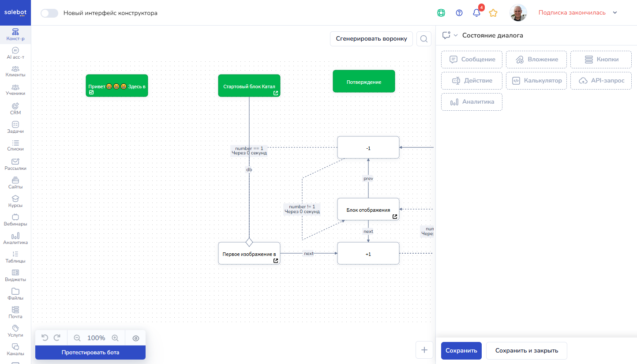Select the prev arrow label
Image resolution: width=637 pixels, height=364 pixels.
(x=368, y=178)
